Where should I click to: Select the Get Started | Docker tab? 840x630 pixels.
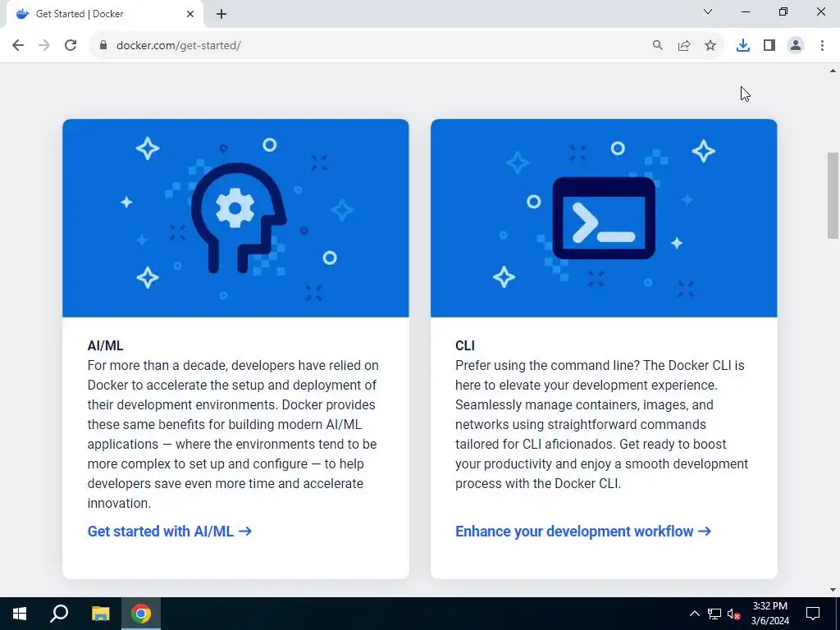(104, 14)
